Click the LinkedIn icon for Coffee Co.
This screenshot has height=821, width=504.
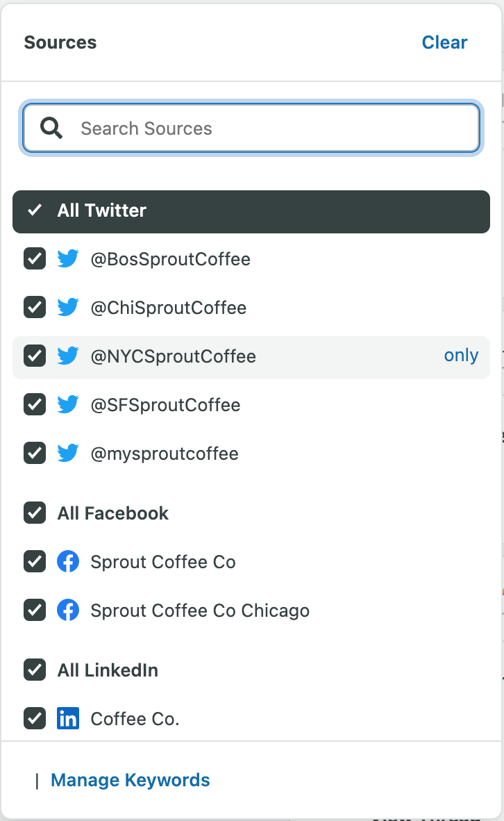pos(68,719)
